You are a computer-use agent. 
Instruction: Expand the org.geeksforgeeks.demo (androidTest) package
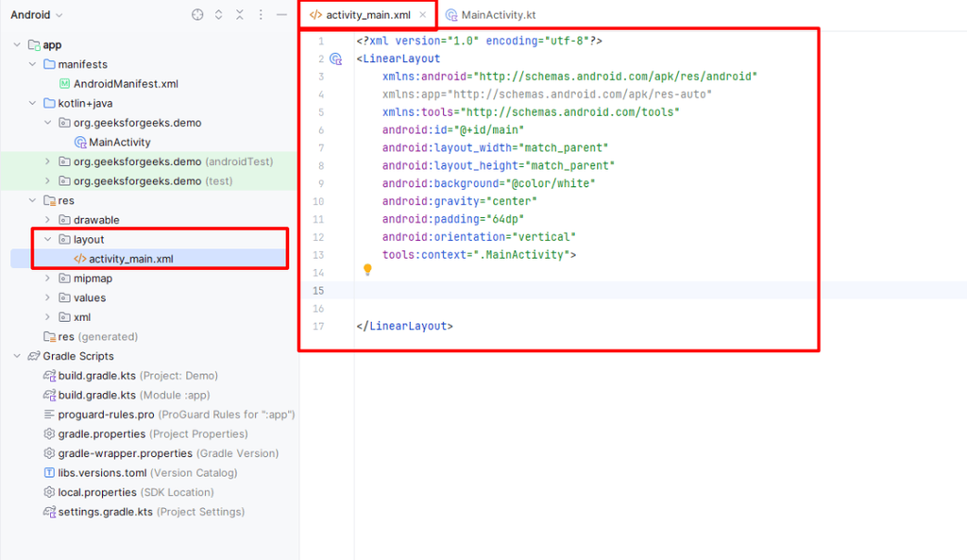48,161
